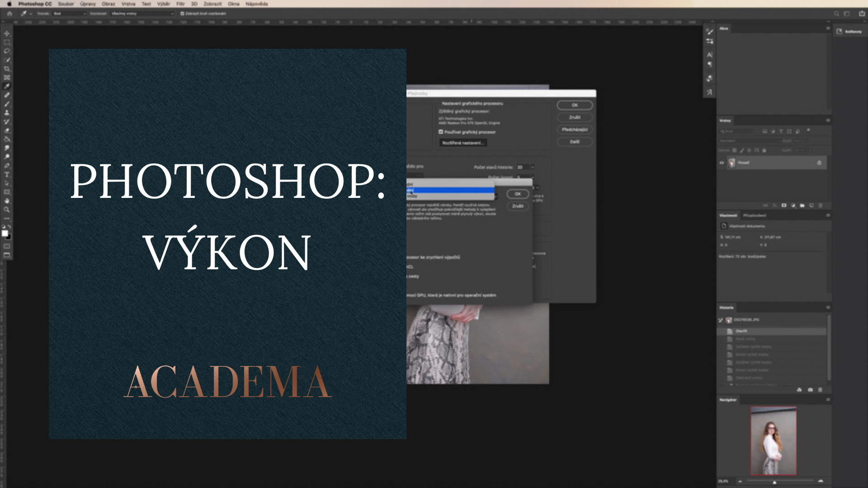Click 'Rozšířená nastavení...' button
Image resolution: width=868 pixels, height=488 pixels.
[462, 143]
